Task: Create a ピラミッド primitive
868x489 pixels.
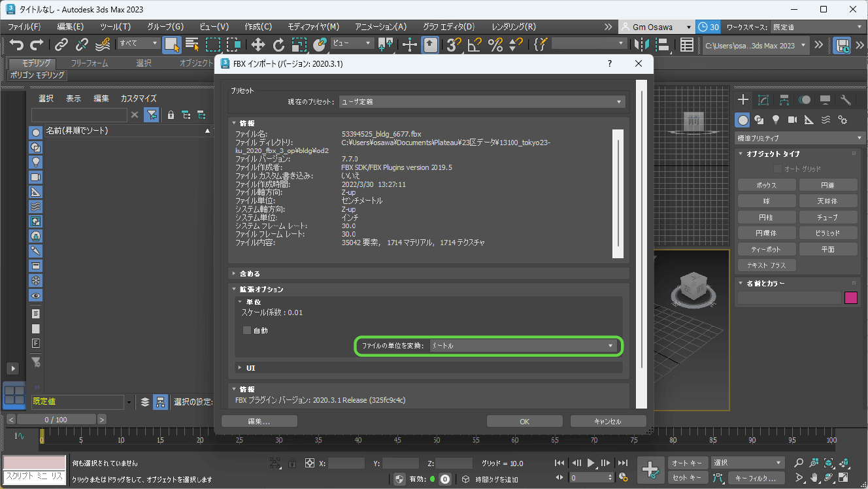Action: [827, 233]
